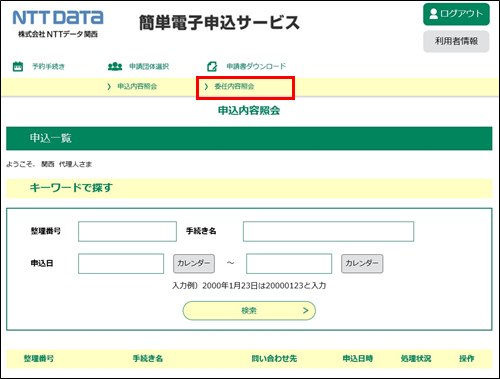This screenshot has height=379, width=500.
Task: Open the calendar for the end 申込日
Action: 362,264
